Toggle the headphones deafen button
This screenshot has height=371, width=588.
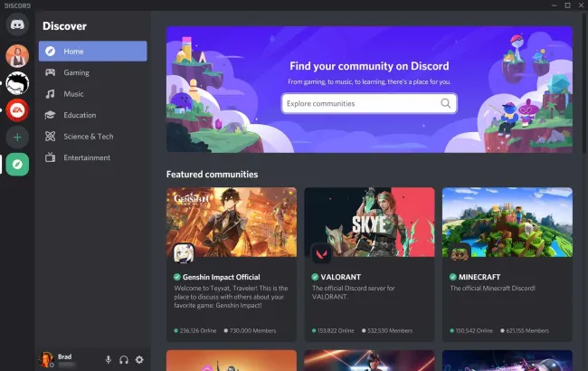[124, 360]
